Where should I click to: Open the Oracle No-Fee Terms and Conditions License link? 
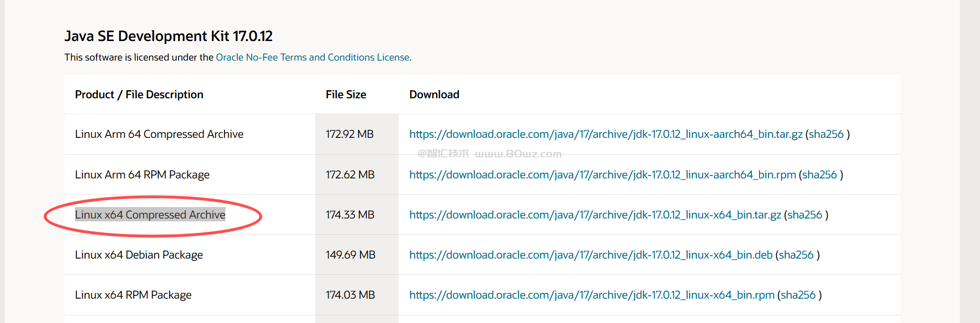[312, 57]
